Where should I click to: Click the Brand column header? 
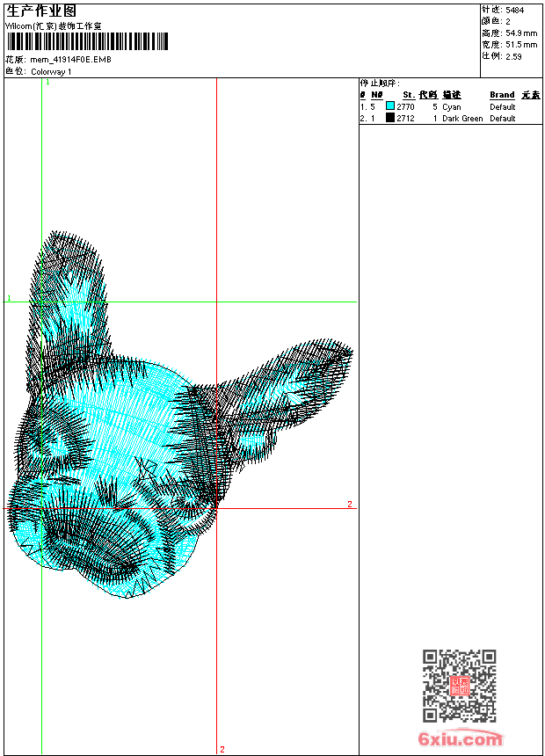(502, 95)
